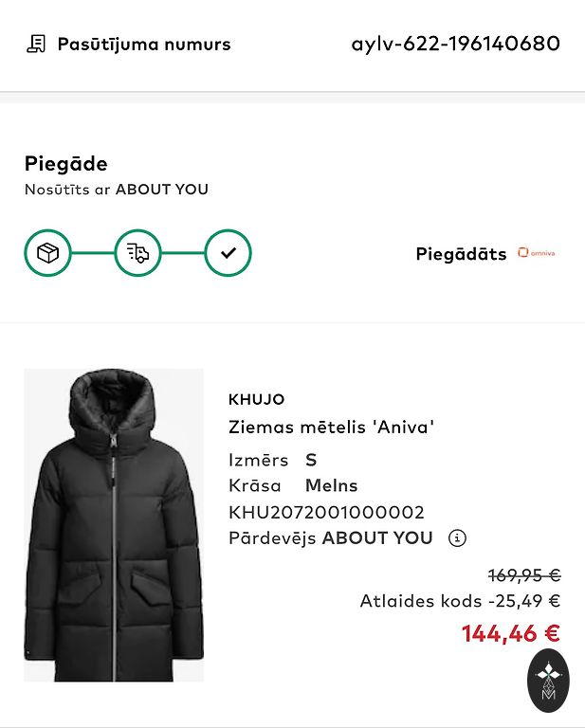585x728 pixels.
Task: Click the Atlaides kods discount line
Action: [460, 601]
